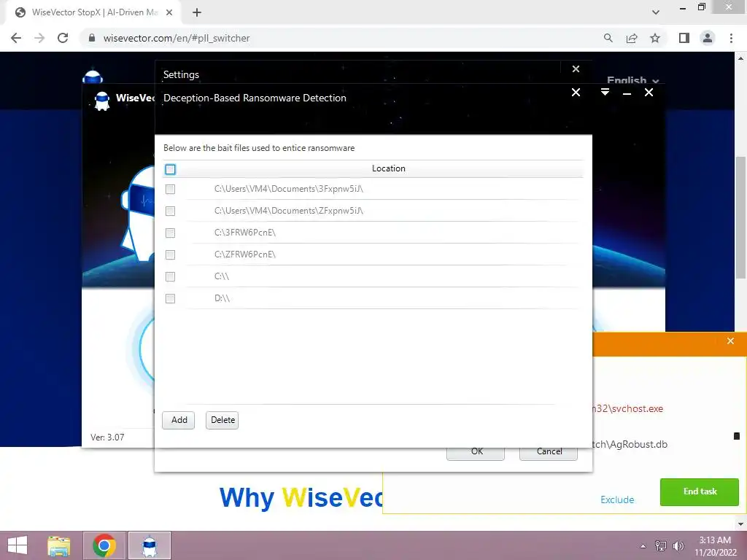Open Chrome tab search chevron
Screen dimensions: 747x560
[x=656, y=12]
